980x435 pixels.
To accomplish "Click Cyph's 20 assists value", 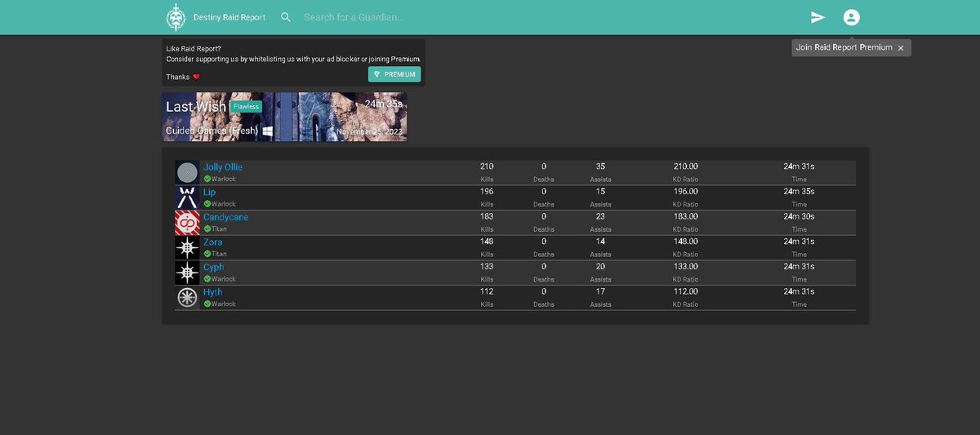I will pos(600,267).
